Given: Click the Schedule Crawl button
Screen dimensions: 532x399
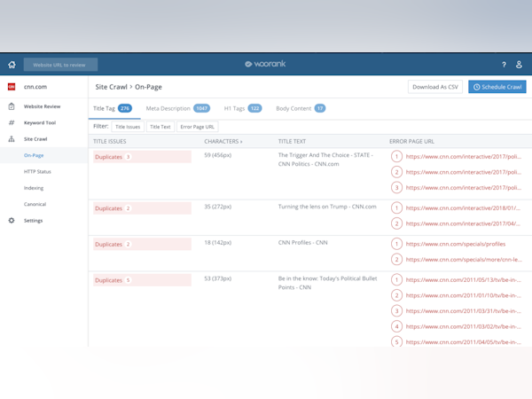Looking at the screenshot, I should (497, 87).
